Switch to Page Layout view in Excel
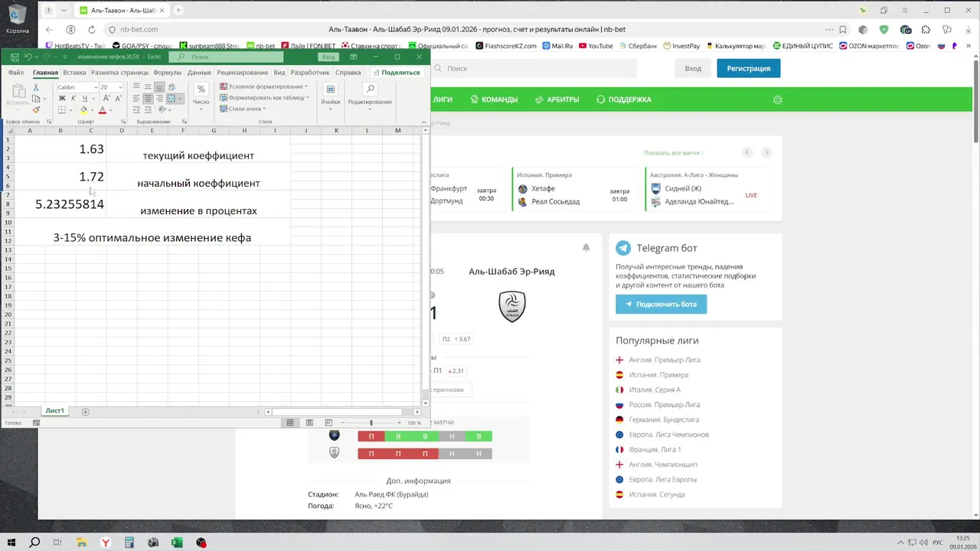The height and width of the screenshot is (551, 980). 309,422
